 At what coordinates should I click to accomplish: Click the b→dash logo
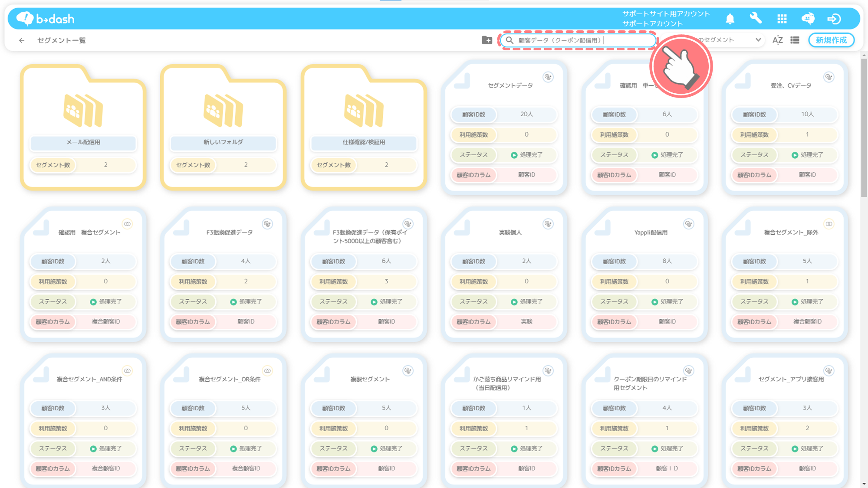point(46,19)
